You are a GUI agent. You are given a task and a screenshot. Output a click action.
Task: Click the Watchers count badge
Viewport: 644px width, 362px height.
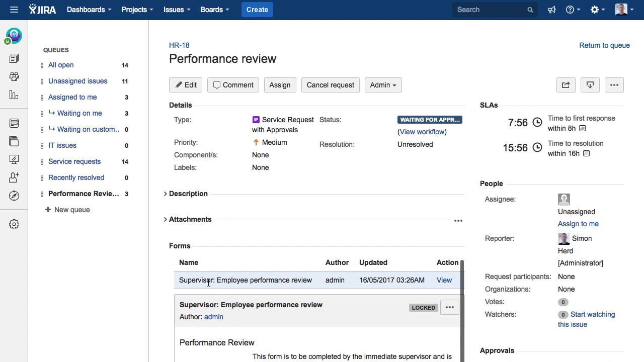563,315
